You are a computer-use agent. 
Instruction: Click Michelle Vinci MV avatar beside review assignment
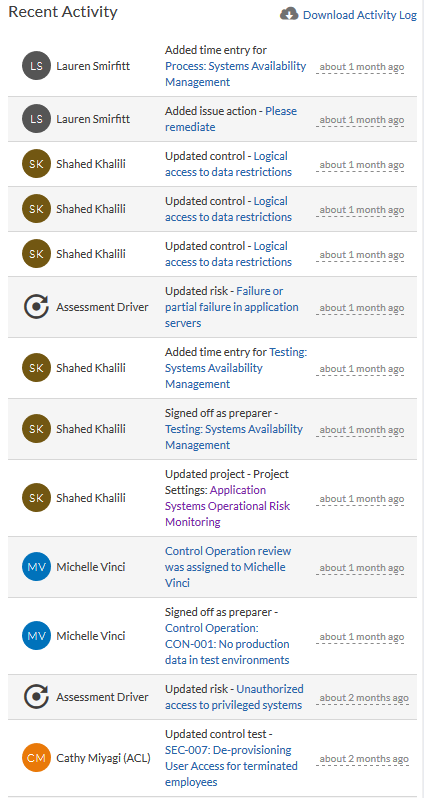coord(37,567)
